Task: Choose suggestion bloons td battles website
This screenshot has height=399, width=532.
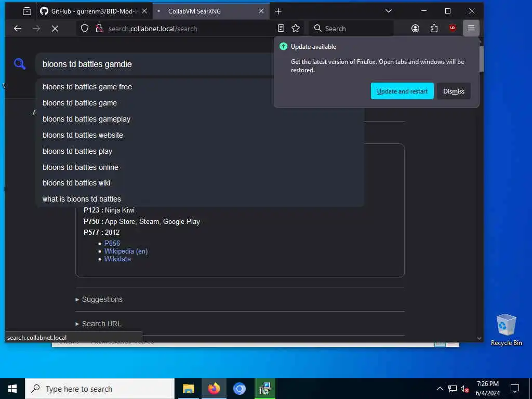Action: pyautogui.click(x=200, y=135)
